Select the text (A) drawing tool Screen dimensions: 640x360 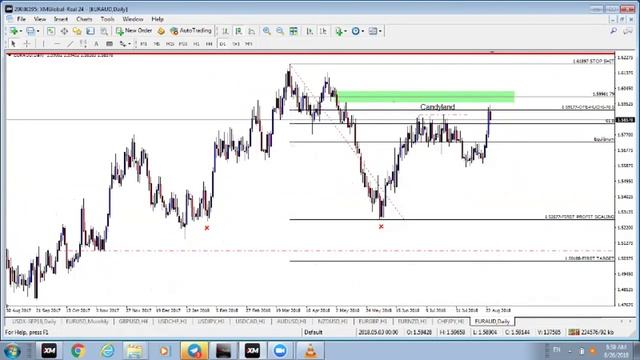[97, 44]
